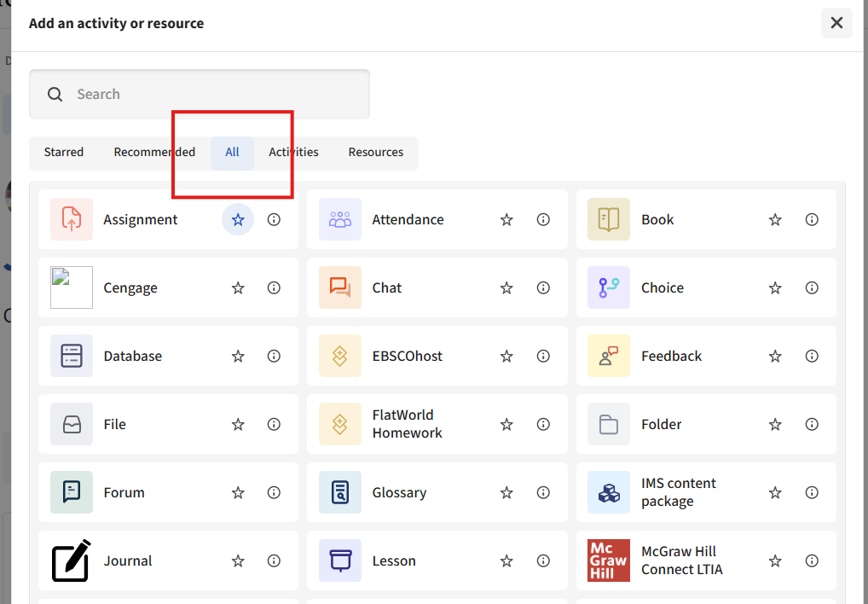Viewport: 868px width, 604px height.
Task: Show info details for Lesson
Action: (543, 560)
